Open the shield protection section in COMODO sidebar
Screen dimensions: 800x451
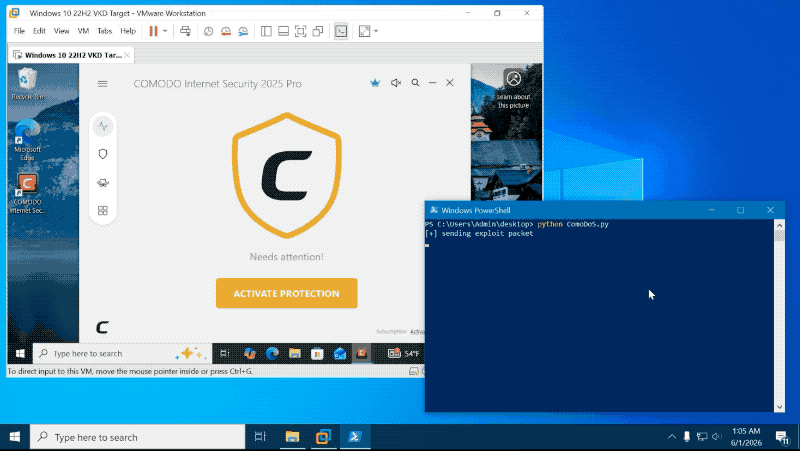pyautogui.click(x=103, y=154)
